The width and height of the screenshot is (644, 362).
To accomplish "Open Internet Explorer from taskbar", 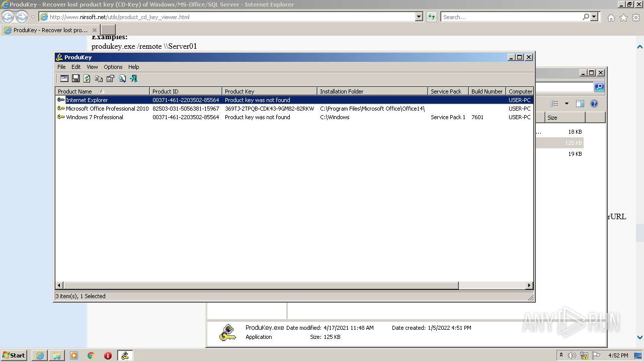I will coord(40,355).
